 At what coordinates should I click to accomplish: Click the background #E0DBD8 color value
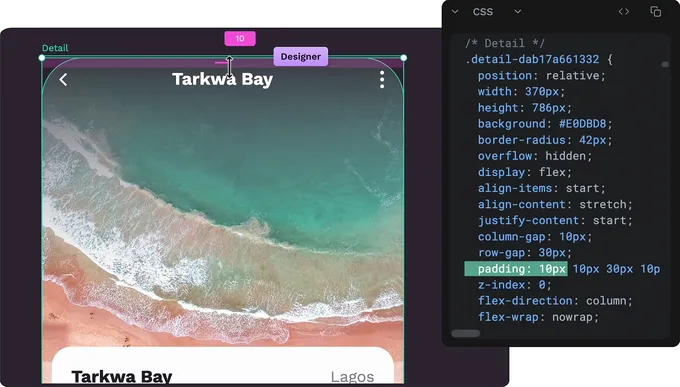coord(582,124)
